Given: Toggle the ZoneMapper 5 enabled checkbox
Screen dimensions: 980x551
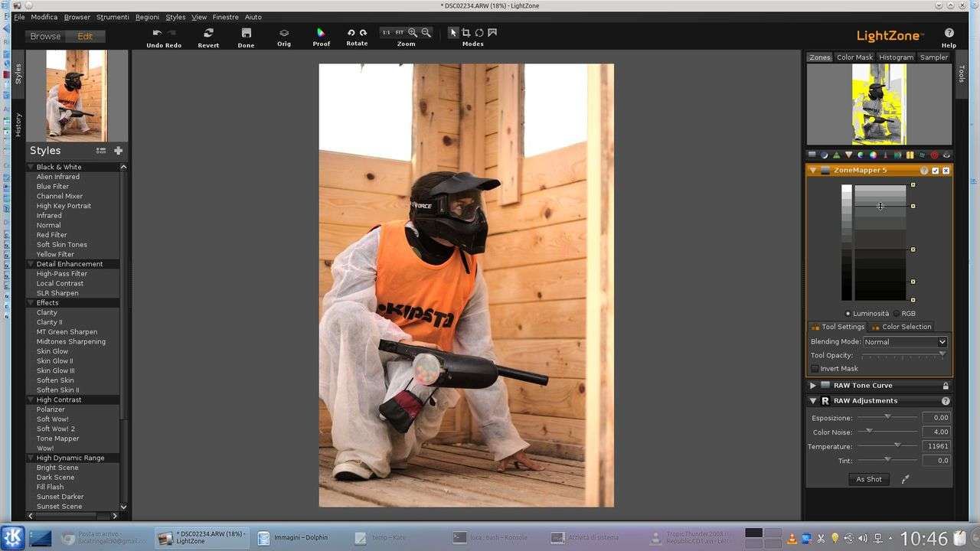Looking at the screenshot, I should [x=935, y=171].
